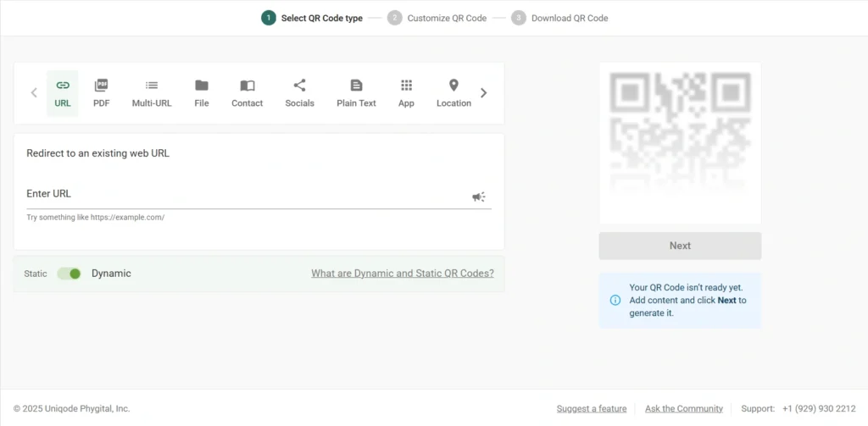
Task: Open What are Dynamic and Static QR Codes link
Action: coord(403,274)
